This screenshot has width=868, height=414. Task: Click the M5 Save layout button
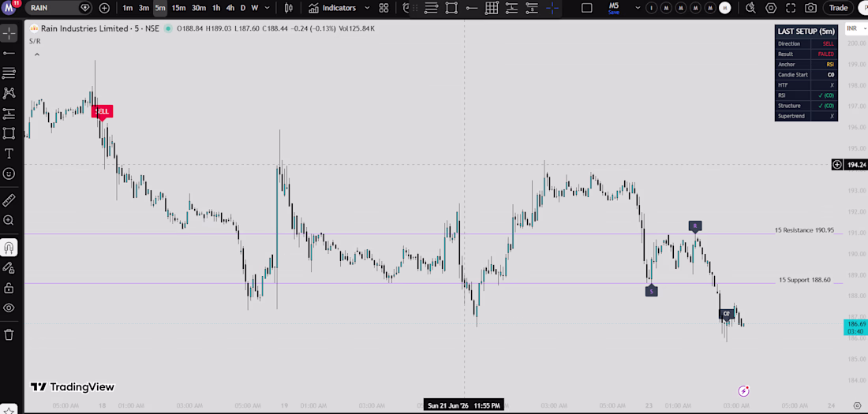click(x=613, y=8)
